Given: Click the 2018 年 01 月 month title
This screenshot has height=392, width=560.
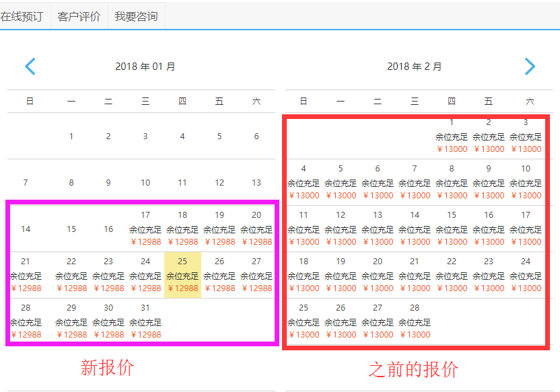Looking at the screenshot, I should [x=145, y=67].
